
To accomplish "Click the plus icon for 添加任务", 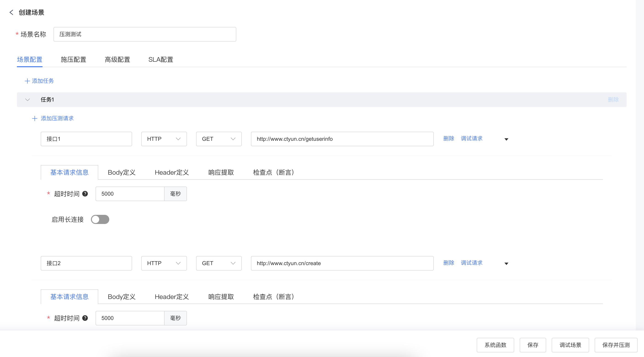I will (27, 81).
